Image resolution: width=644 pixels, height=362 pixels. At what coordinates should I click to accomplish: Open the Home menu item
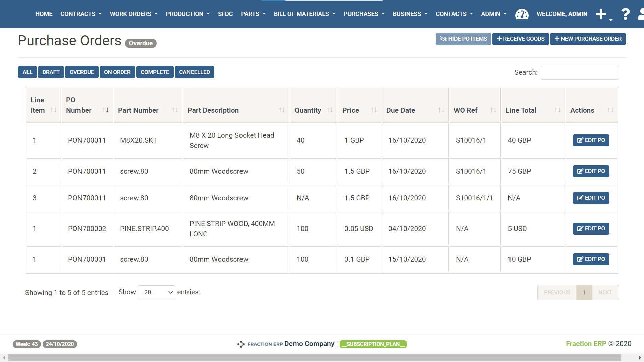click(44, 14)
